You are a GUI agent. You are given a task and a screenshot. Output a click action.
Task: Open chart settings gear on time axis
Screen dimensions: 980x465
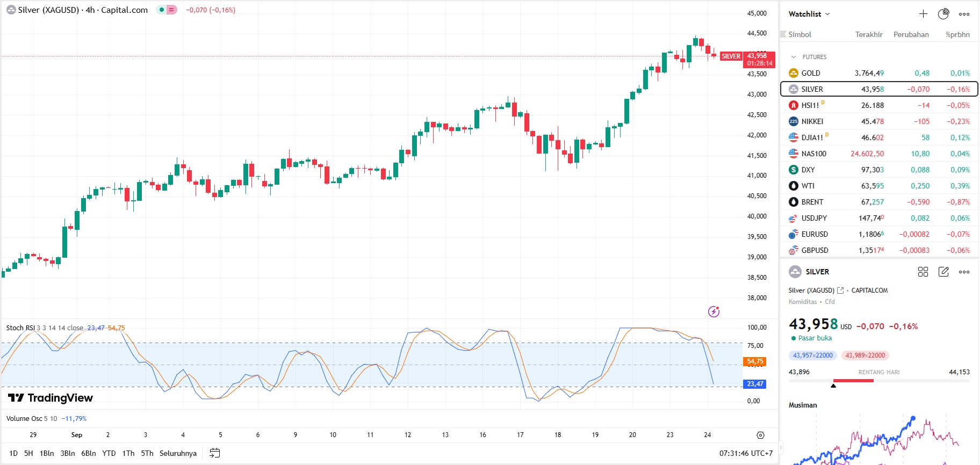pyautogui.click(x=760, y=435)
